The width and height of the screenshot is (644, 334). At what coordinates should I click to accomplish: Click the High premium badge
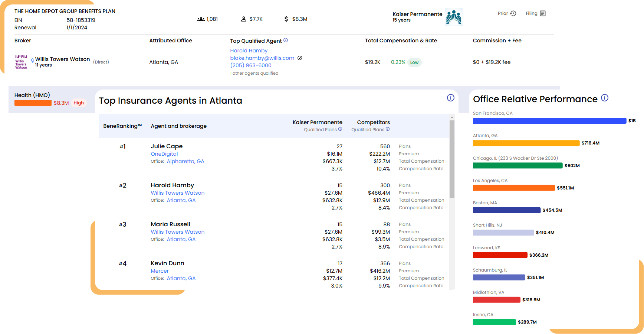pyautogui.click(x=79, y=103)
